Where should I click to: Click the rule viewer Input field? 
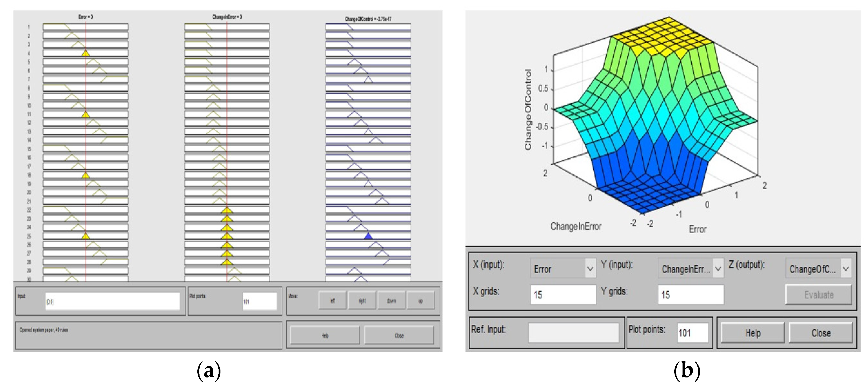(112, 301)
